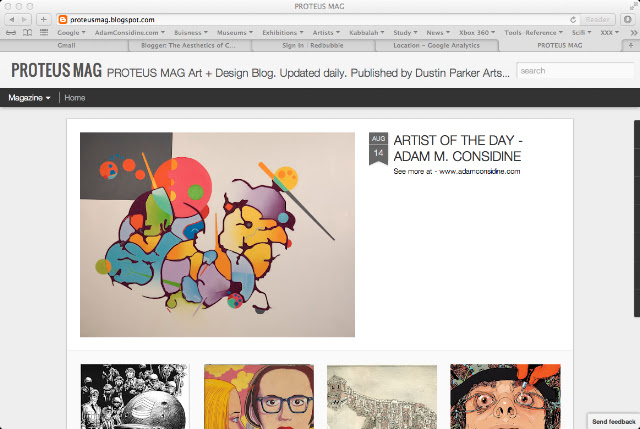Switch to Location - Google Analytics tab
This screenshot has height=429, width=640.
click(436, 45)
